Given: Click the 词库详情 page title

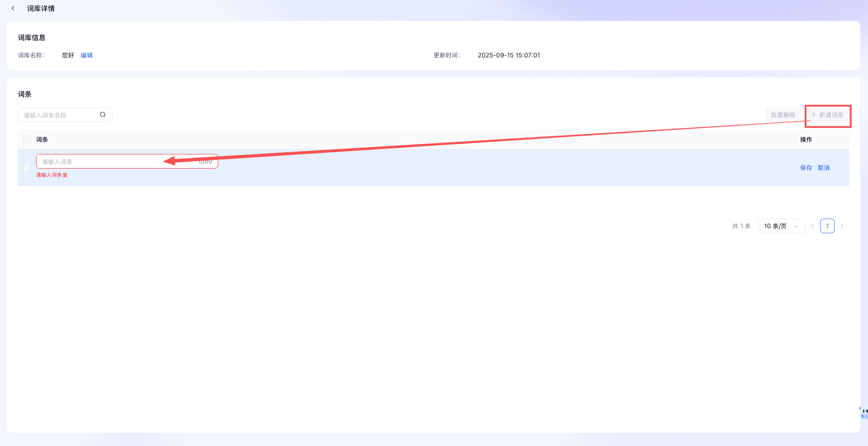Looking at the screenshot, I should (41, 9).
